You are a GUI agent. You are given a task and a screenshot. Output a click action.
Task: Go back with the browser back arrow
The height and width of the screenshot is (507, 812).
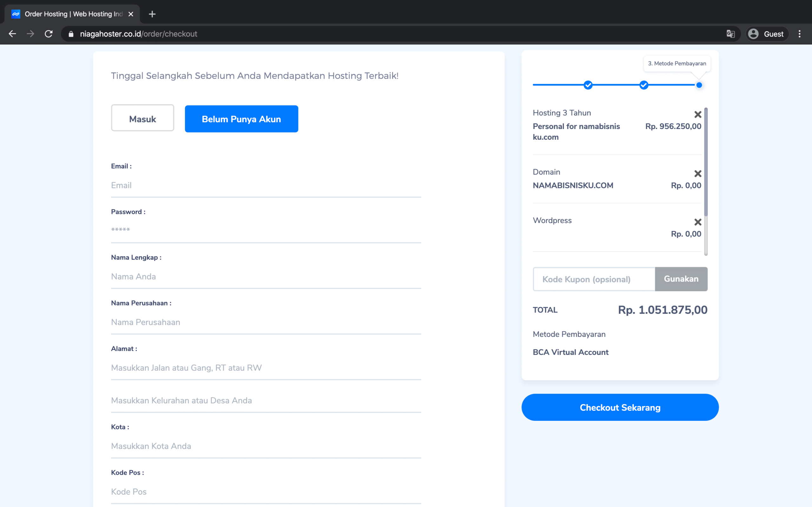pyautogui.click(x=12, y=34)
